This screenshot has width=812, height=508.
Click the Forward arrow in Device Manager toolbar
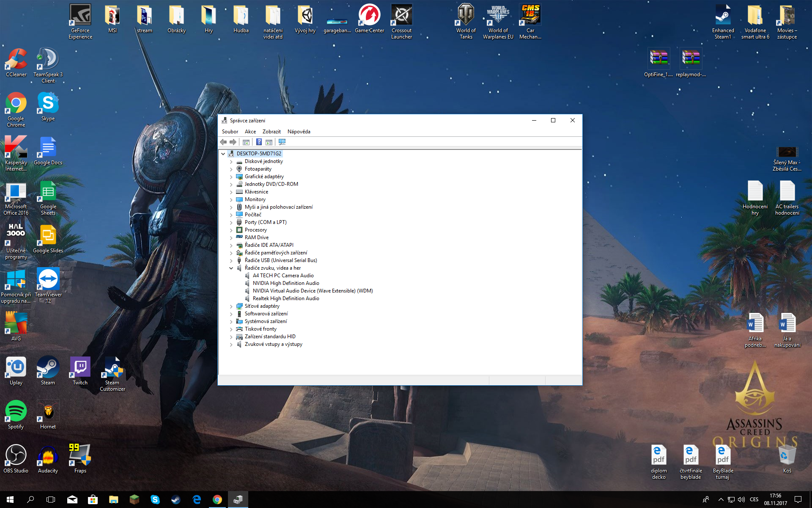(x=233, y=142)
